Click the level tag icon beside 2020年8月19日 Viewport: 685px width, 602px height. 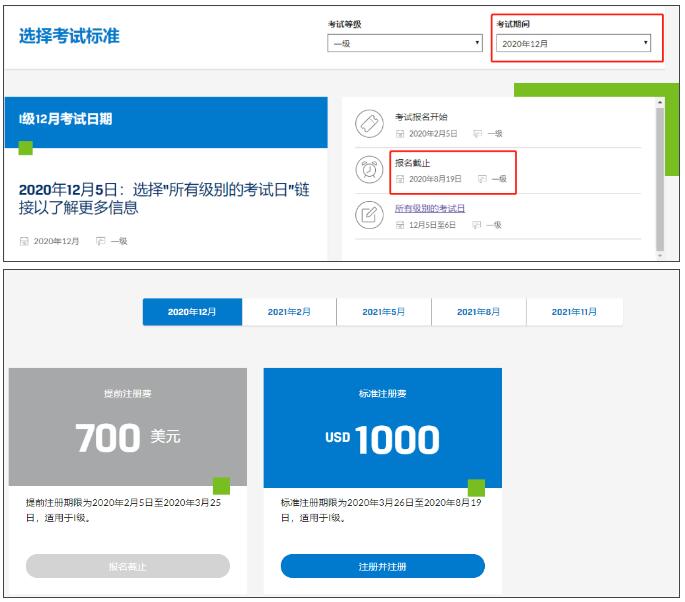click(x=482, y=179)
